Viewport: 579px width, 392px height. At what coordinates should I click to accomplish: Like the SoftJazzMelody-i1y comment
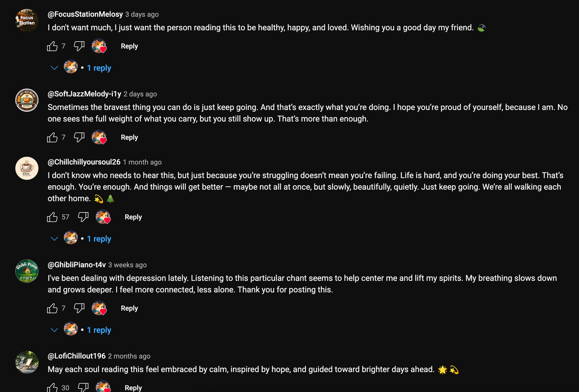52,137
